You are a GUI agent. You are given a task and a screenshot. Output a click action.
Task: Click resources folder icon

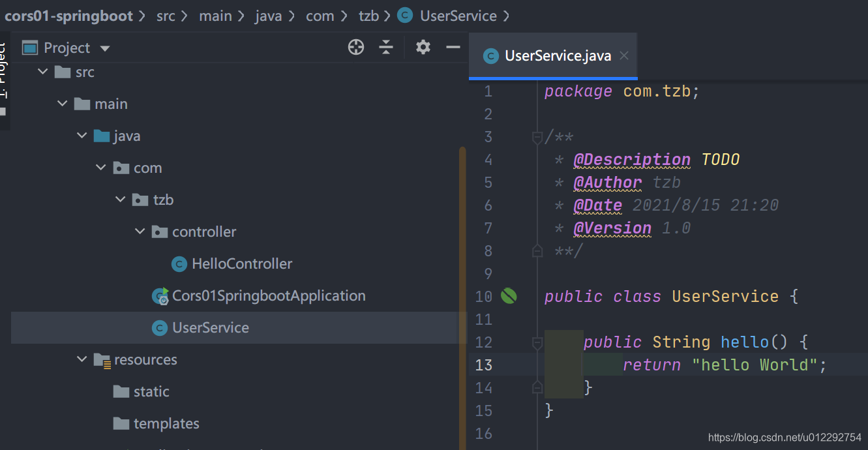tap(102, 360)
